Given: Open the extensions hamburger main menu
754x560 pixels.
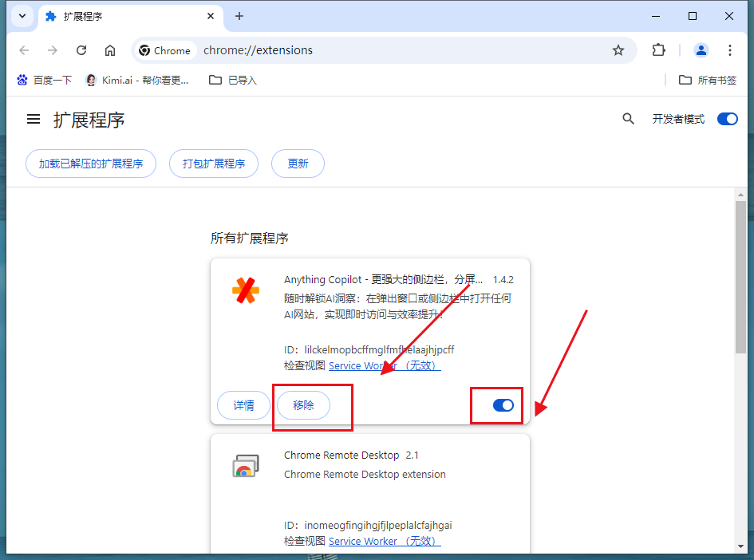Looking at the screenshot, I should [34, 119].
